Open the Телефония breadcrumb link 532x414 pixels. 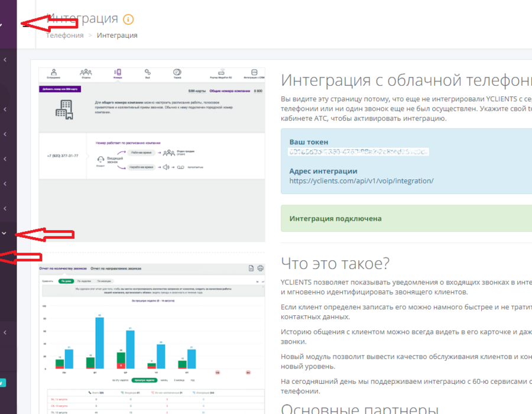65,35
